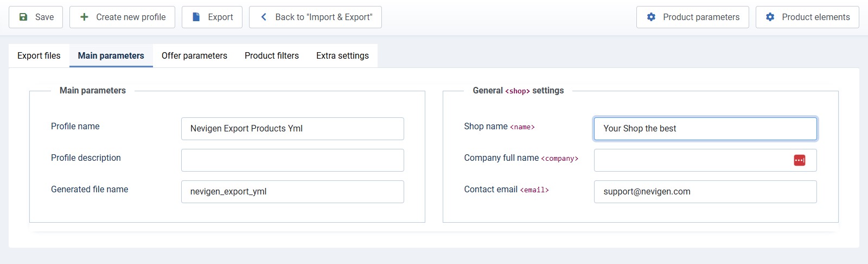Screen dimensions: 868x264
Task: Click the "Profile name" label
Action: pyautogui.click(x=75, y=126)
